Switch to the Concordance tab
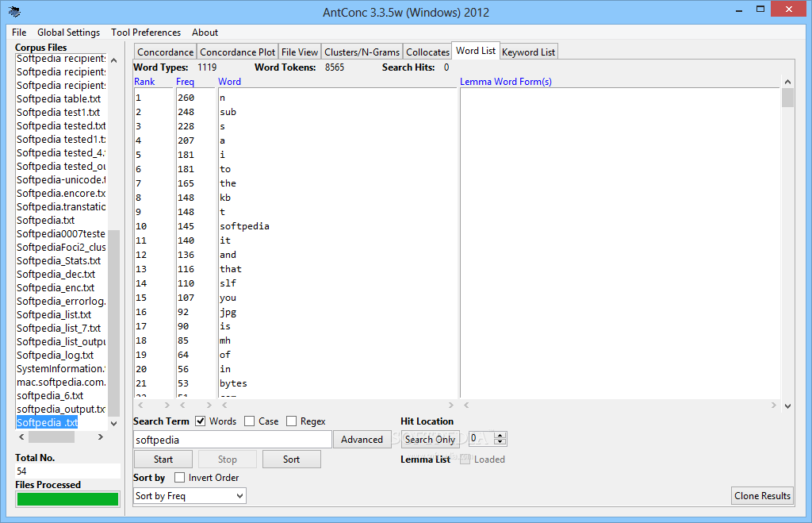 coord(165,52)
